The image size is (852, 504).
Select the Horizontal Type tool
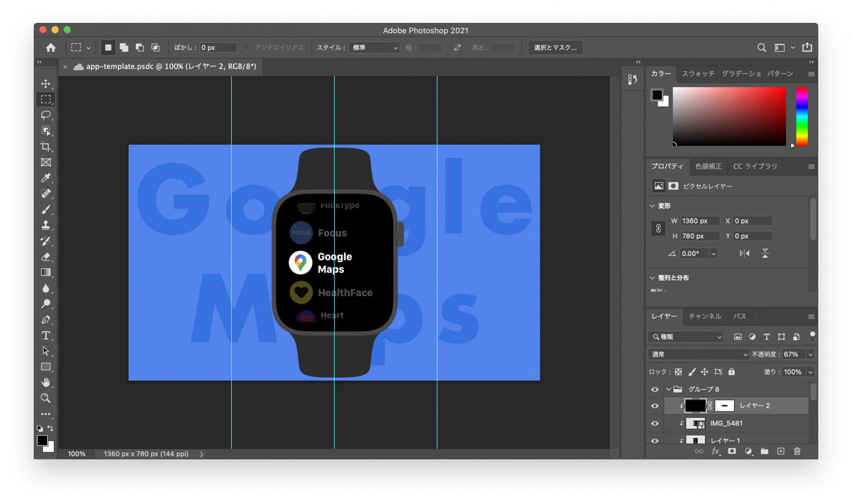pos(46,335)
